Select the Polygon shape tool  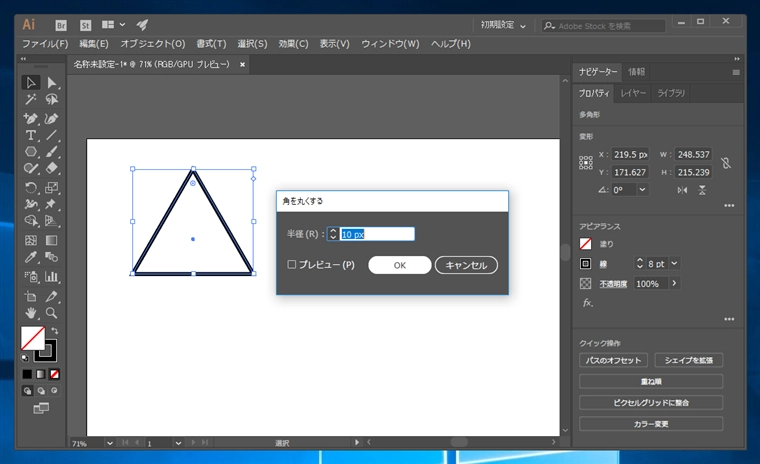point(31,152)
